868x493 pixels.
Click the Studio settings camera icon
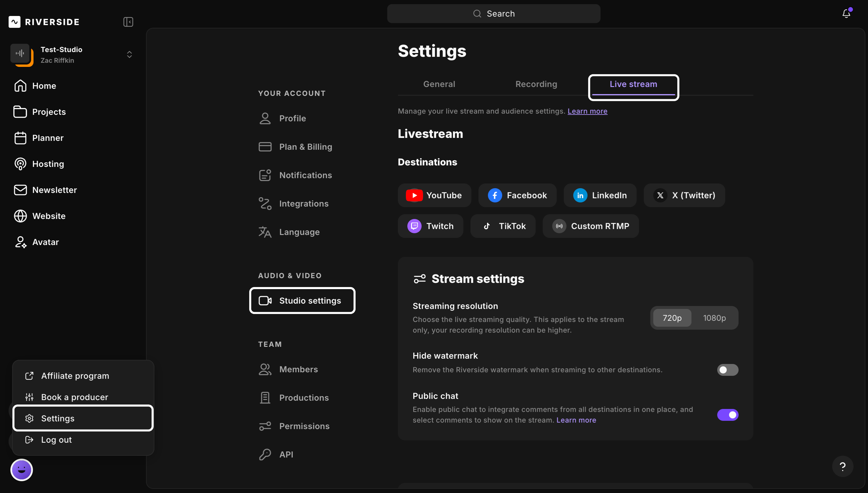pos(265,301)
